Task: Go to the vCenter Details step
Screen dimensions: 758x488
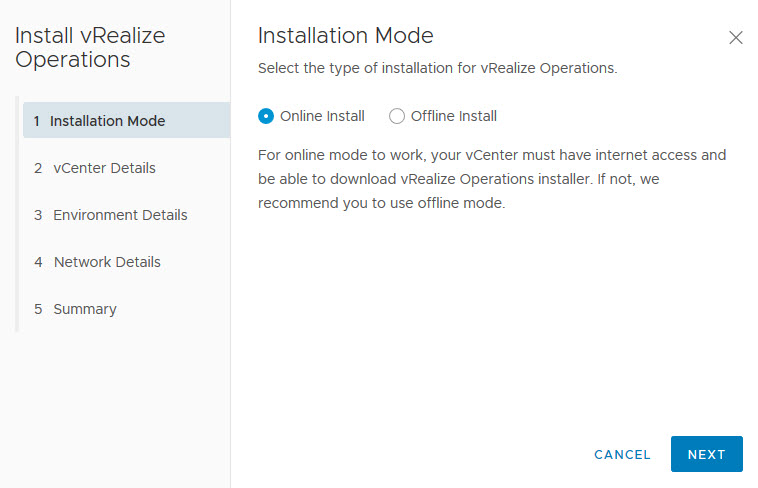Action: pos(104,168)
